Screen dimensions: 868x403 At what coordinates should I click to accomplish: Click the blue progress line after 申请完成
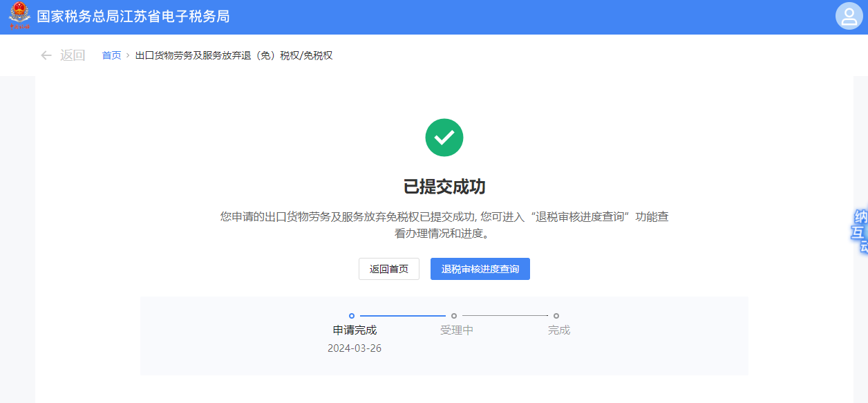pyautogui.click(x=403, y=316)
